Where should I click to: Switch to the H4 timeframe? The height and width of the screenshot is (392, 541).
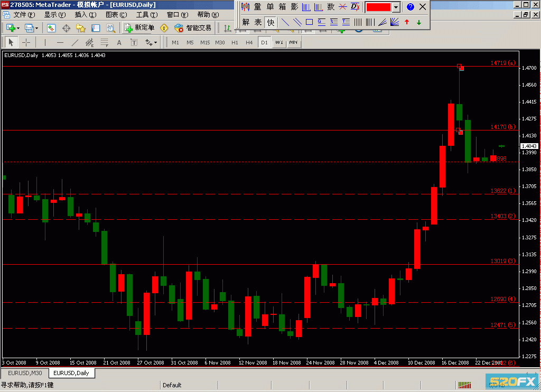(x=249, y=42)
